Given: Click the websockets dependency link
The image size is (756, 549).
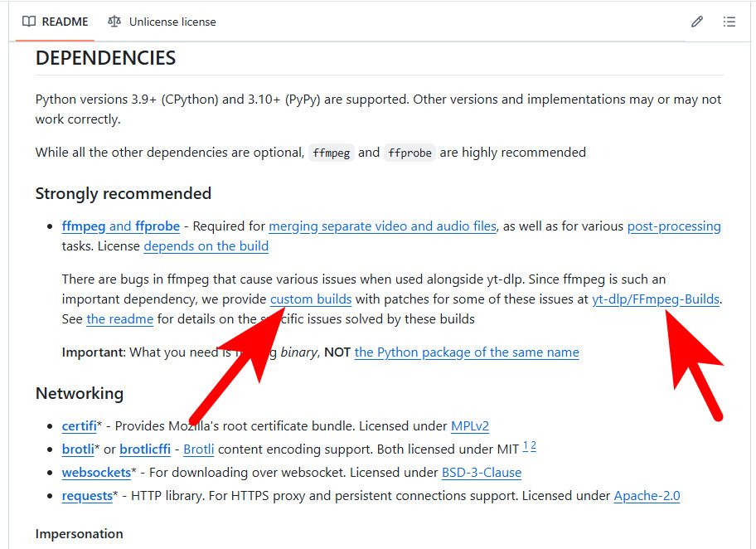Looking at the screenshot, I should 96,473.
